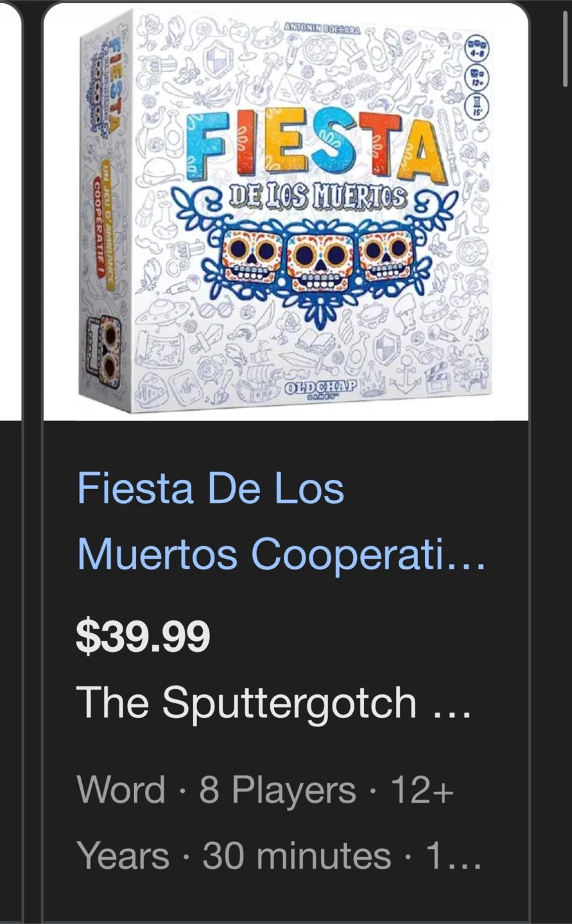Image resolution: width=572 pixels, height=924 pixels.
Task: Select the 12+ age icon on box
Action: click(x=478, y=78)
